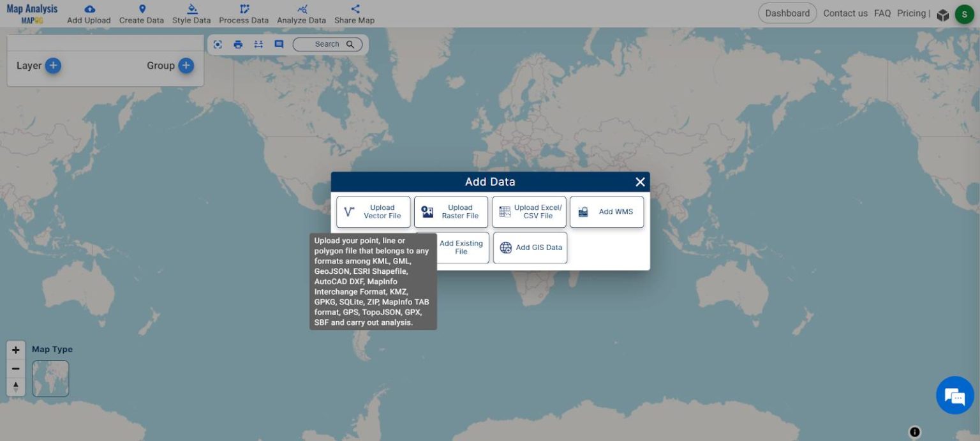Viewport: 980px width, 441px height.
Task: Add a new layer with the plus icon
Action: (53, 66)
